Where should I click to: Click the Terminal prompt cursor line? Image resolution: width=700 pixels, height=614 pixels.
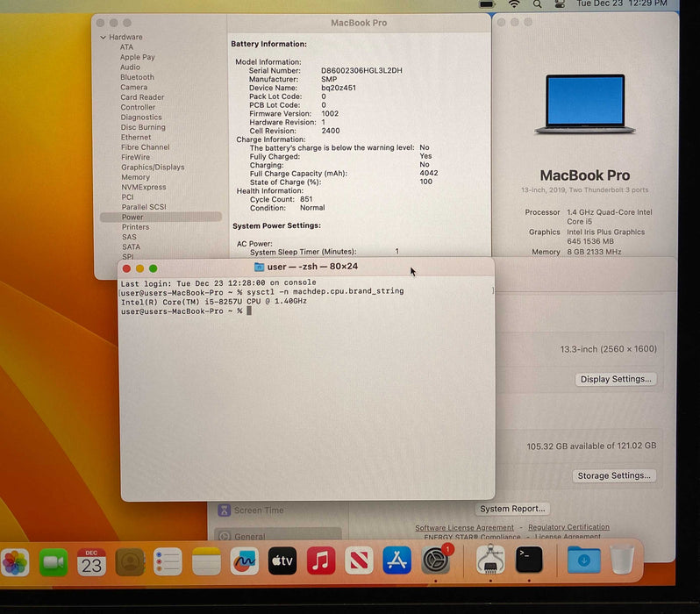186,311
